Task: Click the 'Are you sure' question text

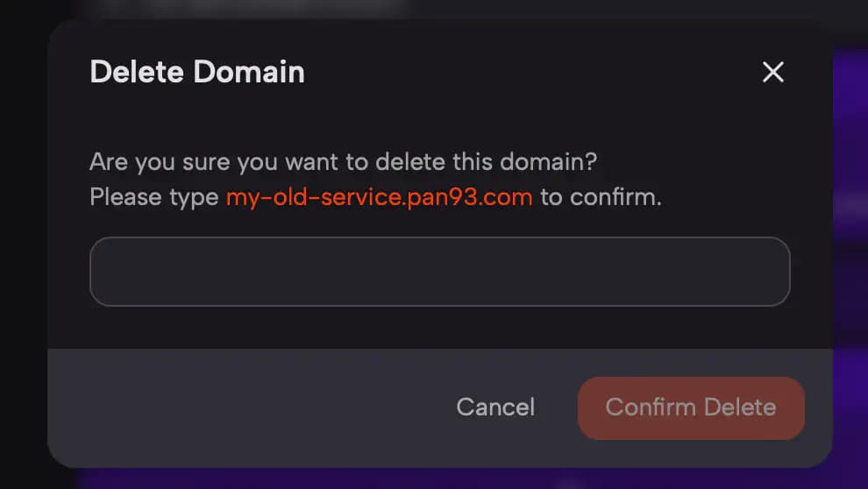Action: (x=343, y=162)
